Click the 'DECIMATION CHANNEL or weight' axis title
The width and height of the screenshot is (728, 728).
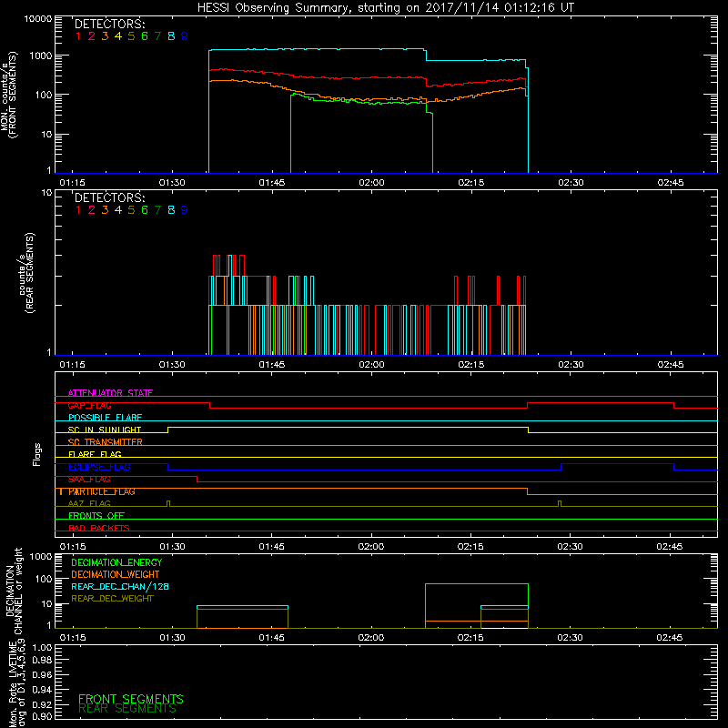click(x=14, y=591)
